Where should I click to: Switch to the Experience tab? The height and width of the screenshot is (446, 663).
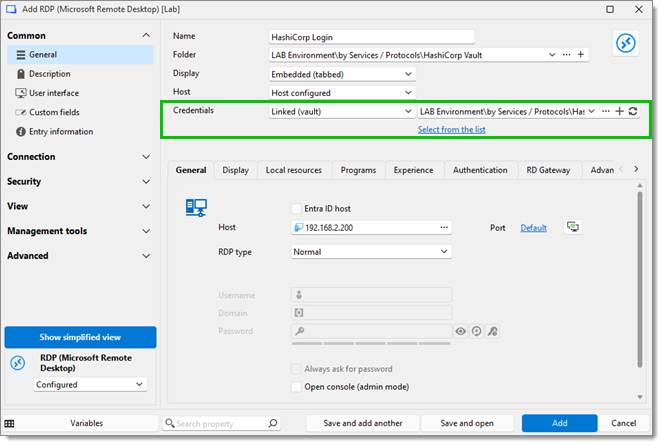(414, 170)
